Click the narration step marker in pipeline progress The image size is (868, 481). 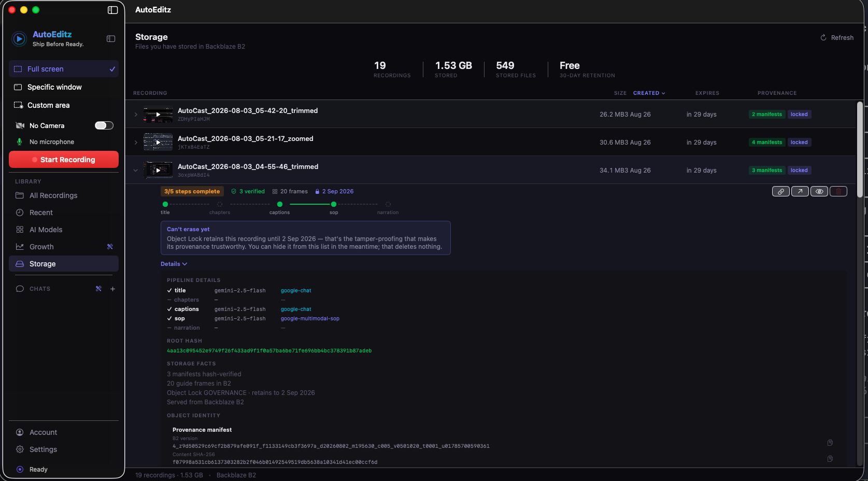coord(388,204)
